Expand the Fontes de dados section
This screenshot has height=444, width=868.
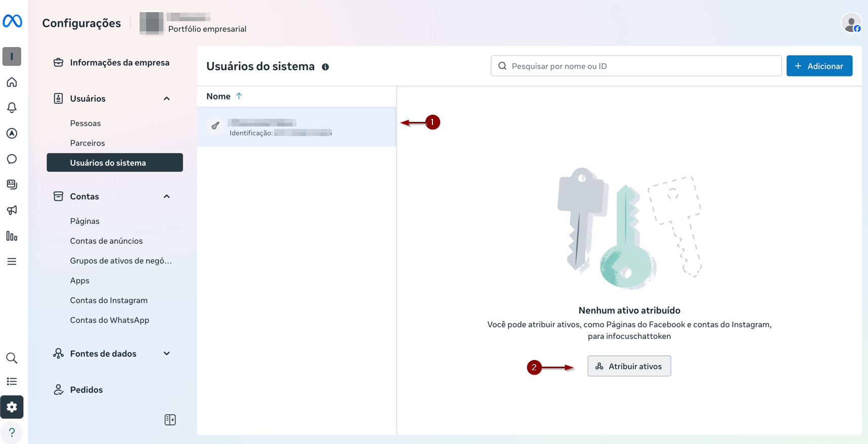(166, 353)
